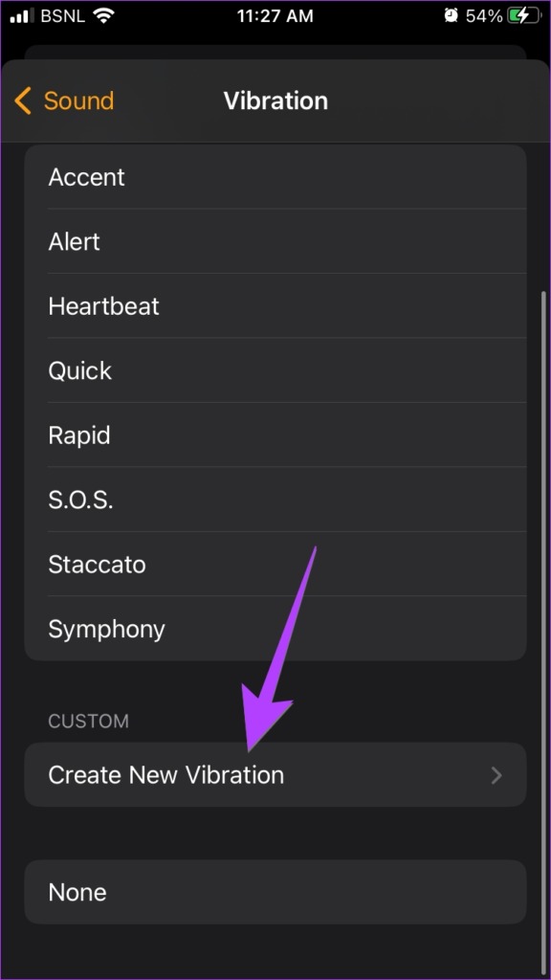Choose the Heartbeat vibration option
The width and height of the screenshot is (551, 980).
pos(275,305)
